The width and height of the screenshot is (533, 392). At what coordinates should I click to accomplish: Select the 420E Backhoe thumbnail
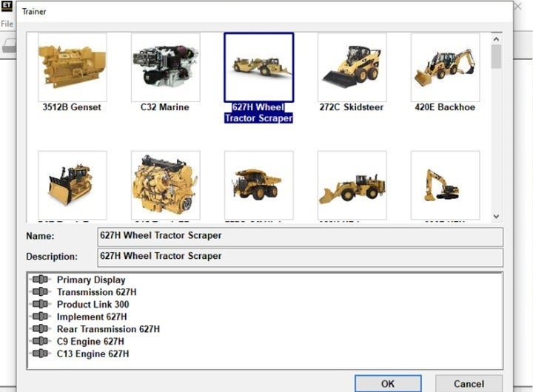point(446,67)
